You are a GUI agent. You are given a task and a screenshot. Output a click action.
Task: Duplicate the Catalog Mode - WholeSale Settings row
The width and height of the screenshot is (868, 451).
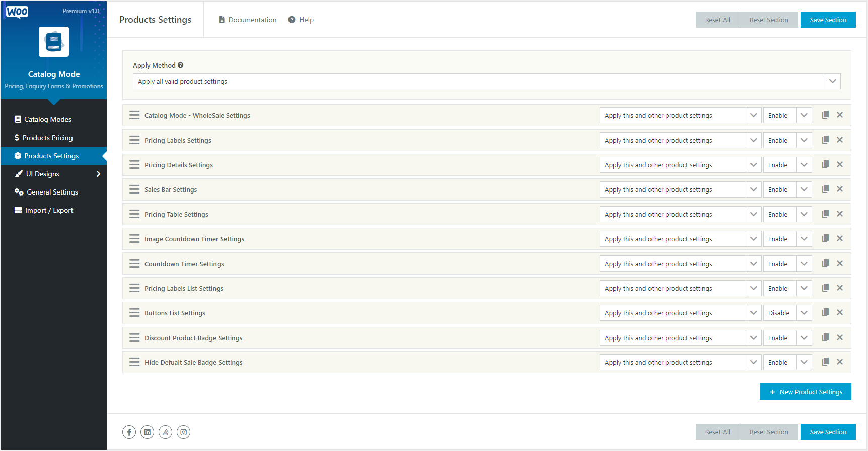point(825,115)
